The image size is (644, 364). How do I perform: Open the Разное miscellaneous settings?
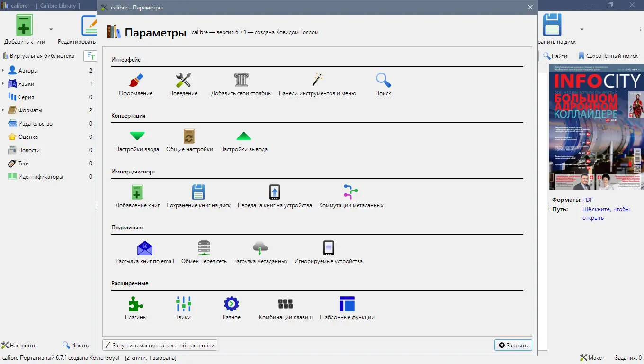pyautogui.click(x=232, y=308)
